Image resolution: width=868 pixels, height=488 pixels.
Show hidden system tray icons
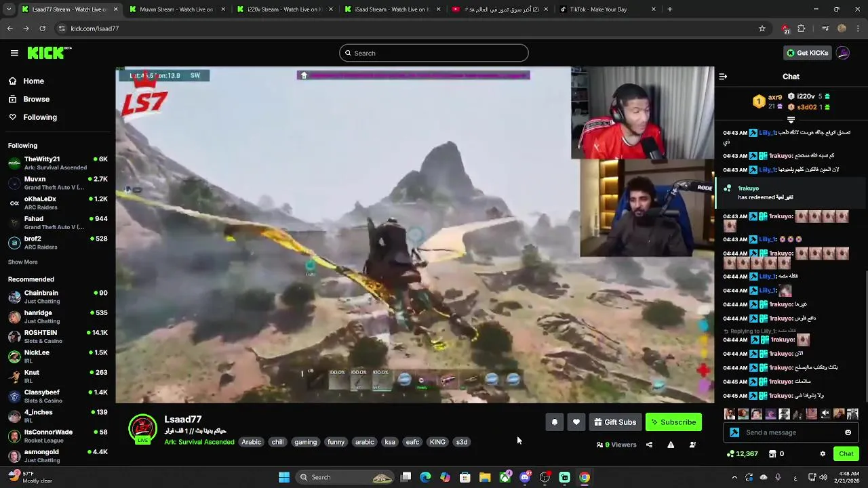734,477
